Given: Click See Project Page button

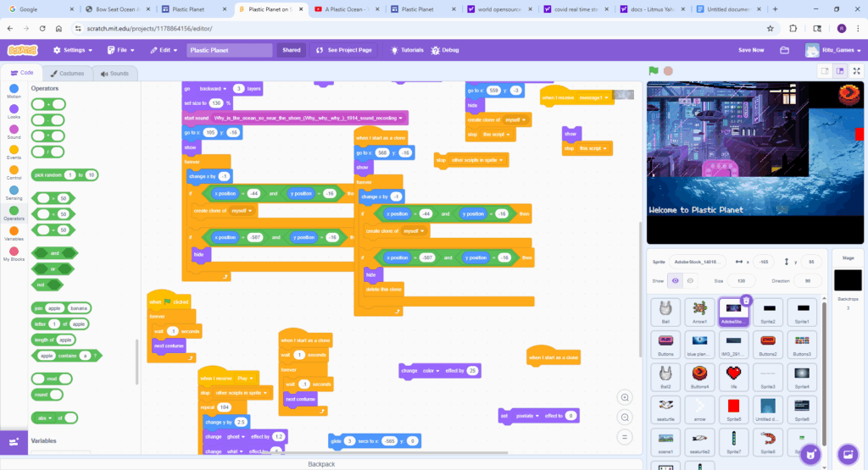Looking at the screenshot, I should (343, 50).
